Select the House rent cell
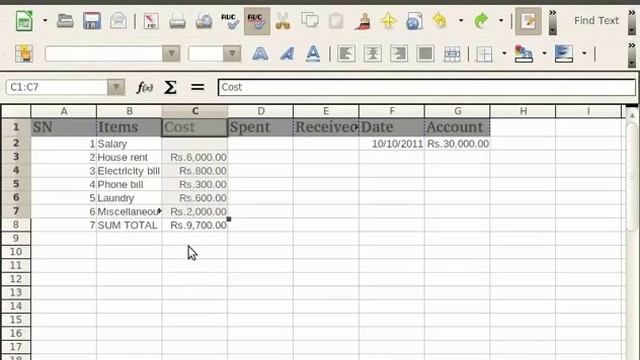This screenshot has width=640, height=360. click(x=129, y=157)
